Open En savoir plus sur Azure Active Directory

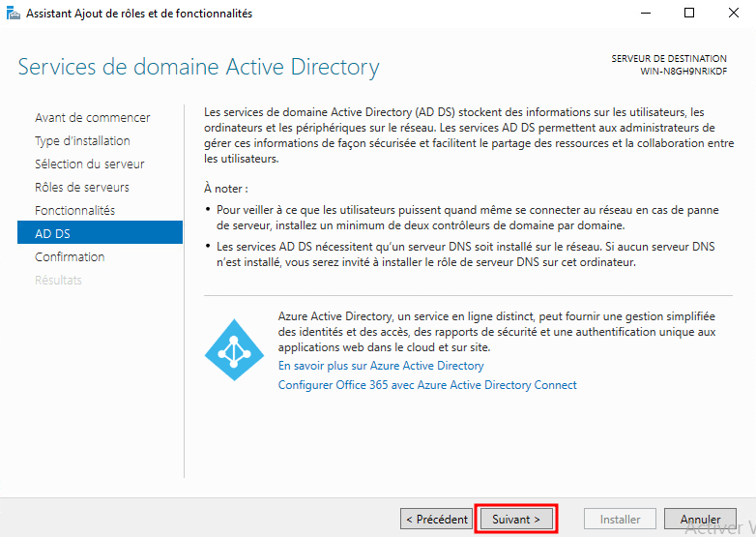click(381, 366)
